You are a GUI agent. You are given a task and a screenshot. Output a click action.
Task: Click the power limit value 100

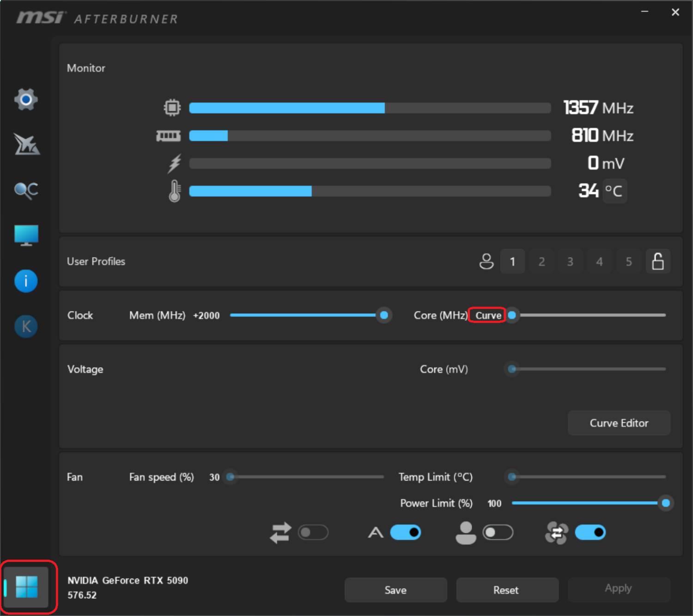click(494, 503)
